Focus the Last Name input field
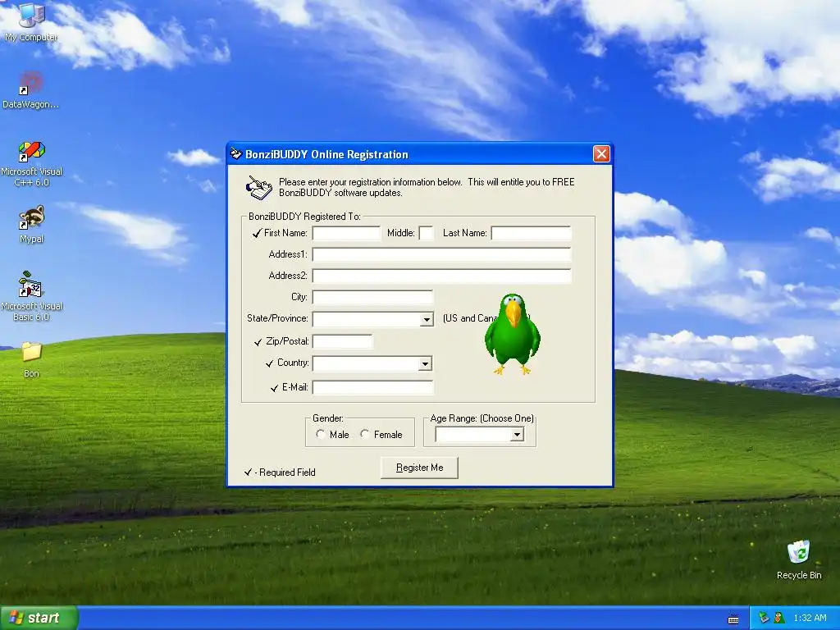The height and width of the screenshot is (630, 840). 532,233
